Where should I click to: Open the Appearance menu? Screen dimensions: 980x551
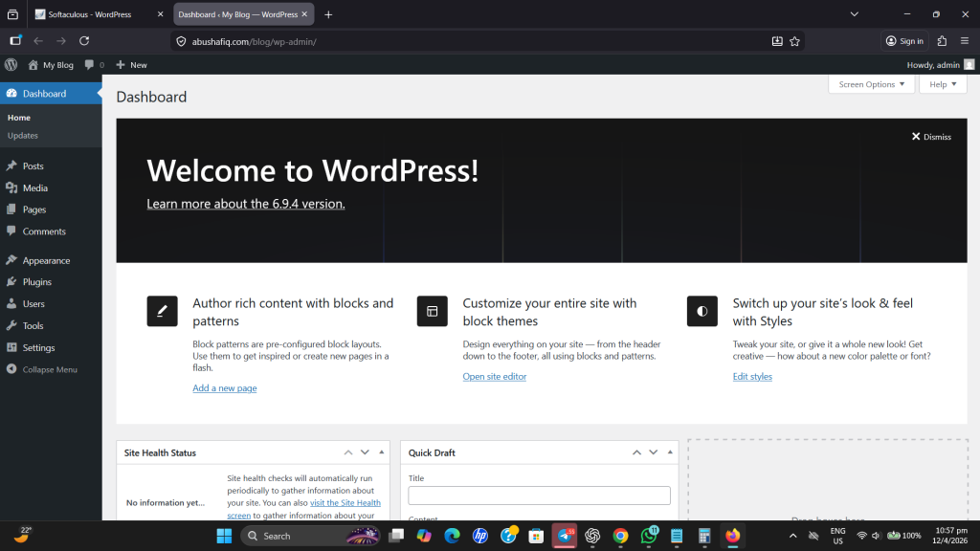click(51, 260)
